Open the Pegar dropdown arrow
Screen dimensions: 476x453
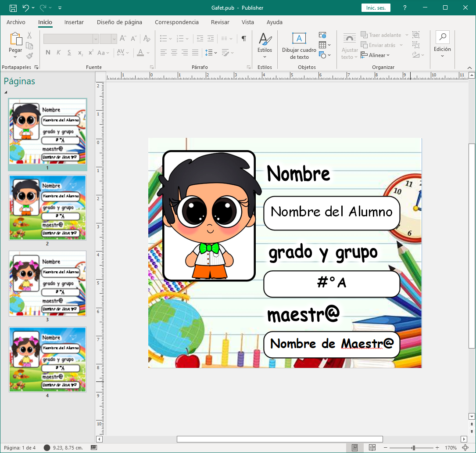click(15, 57)
